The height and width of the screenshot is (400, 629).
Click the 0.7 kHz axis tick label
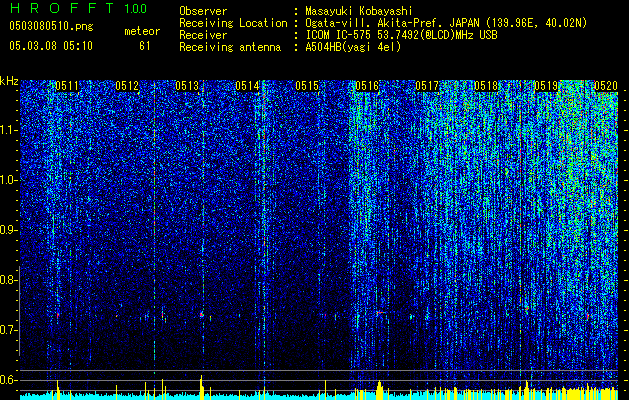(7, 330)
